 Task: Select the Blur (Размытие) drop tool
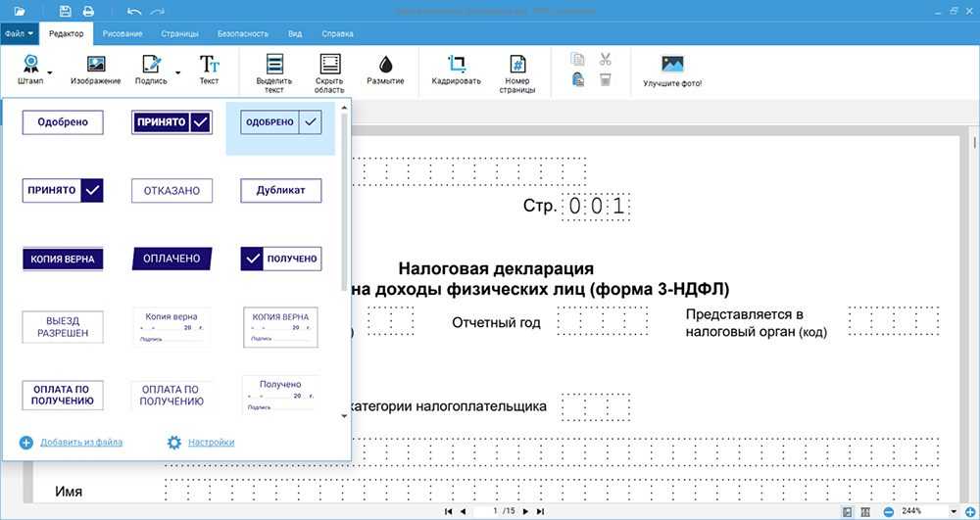click(x=385, y=71)
